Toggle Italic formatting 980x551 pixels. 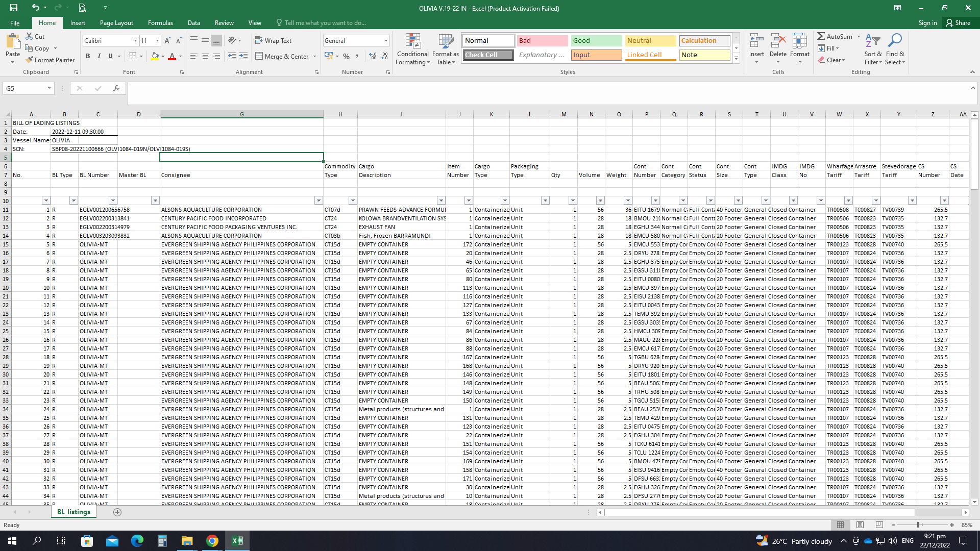pos(99,56)
